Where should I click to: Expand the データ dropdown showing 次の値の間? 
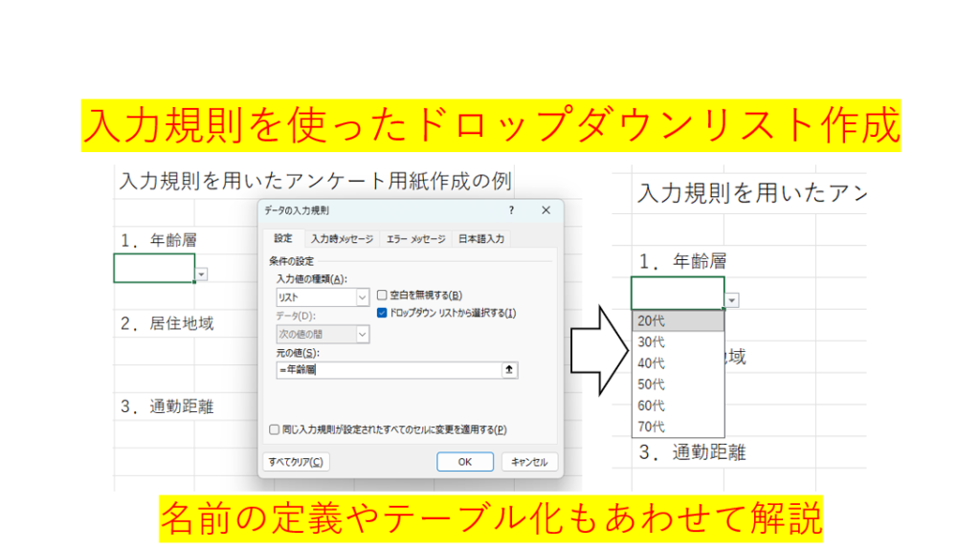tap(362, 335)
